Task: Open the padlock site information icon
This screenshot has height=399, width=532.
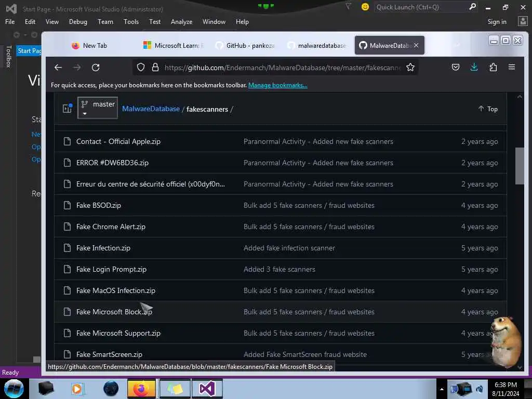Action: point(155,68)
